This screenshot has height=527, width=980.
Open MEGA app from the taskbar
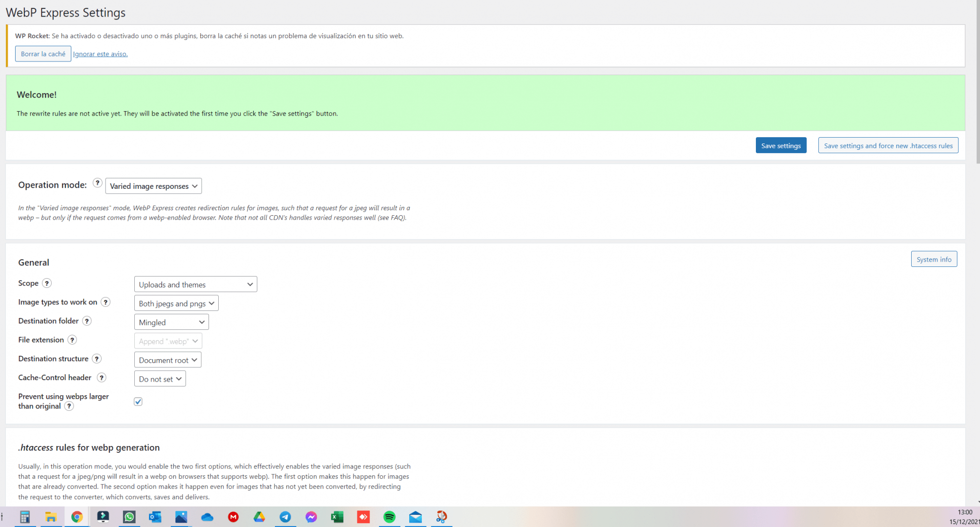pyautogui.click(x=233, y=517)
